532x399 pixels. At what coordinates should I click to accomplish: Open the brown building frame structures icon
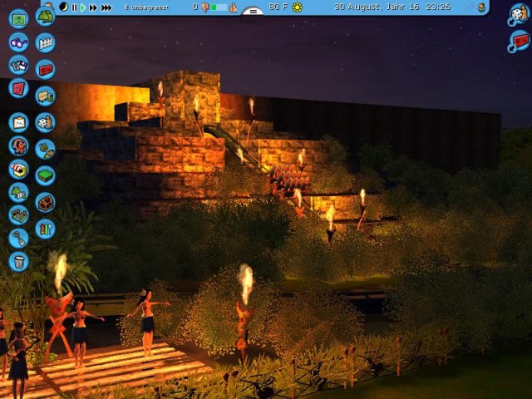[46, 202]
